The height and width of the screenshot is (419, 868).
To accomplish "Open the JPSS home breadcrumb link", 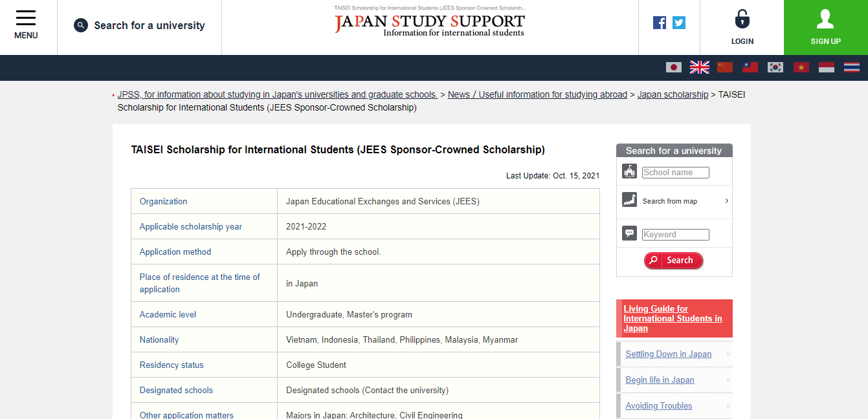I will click(x=277, y=94).
